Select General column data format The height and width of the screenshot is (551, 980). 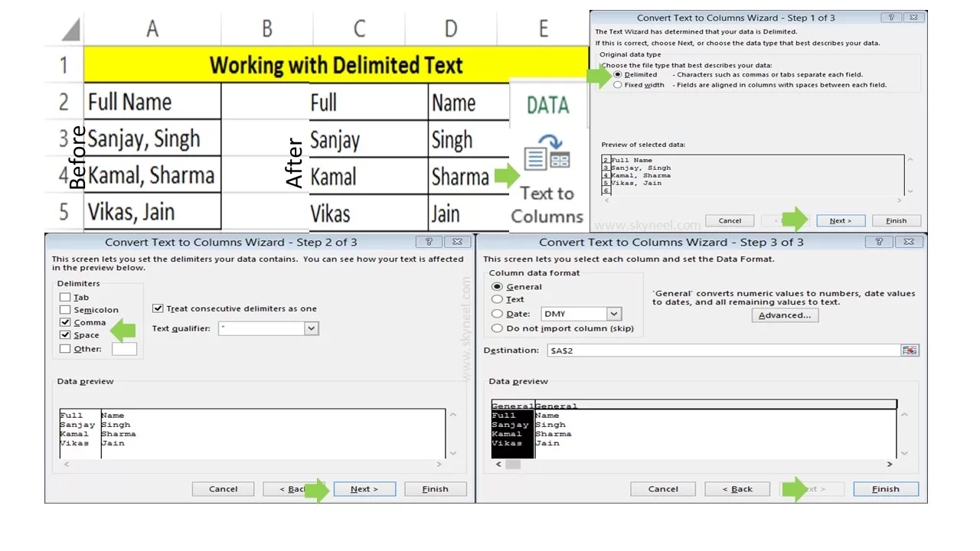click(498, 287)
